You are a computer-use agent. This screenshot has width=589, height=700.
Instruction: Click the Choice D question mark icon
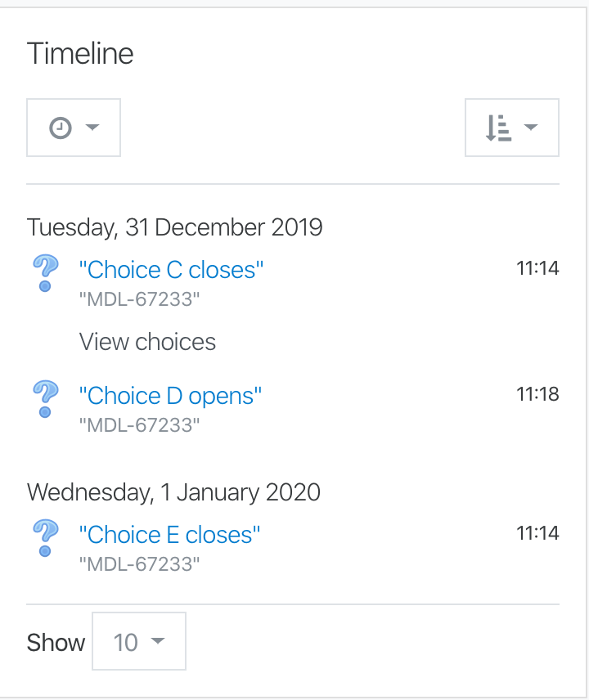pyautogui.click(x=46, y=399)
